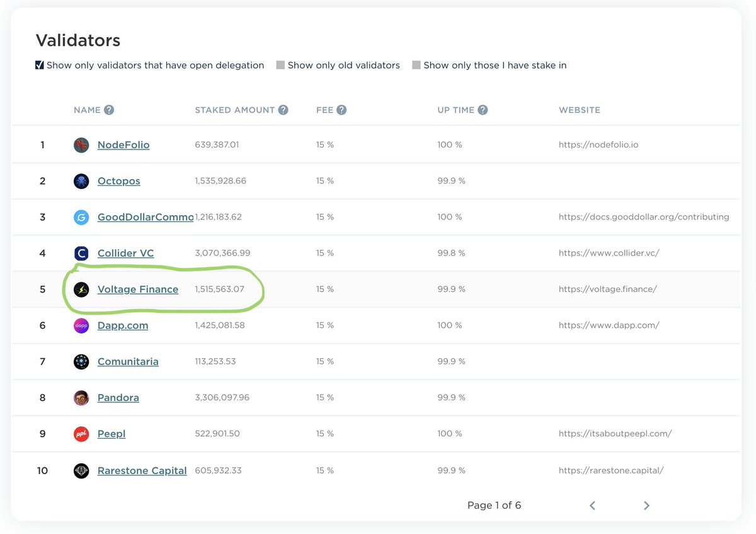Click the https://nodefolio.io website text

point(598,145)
